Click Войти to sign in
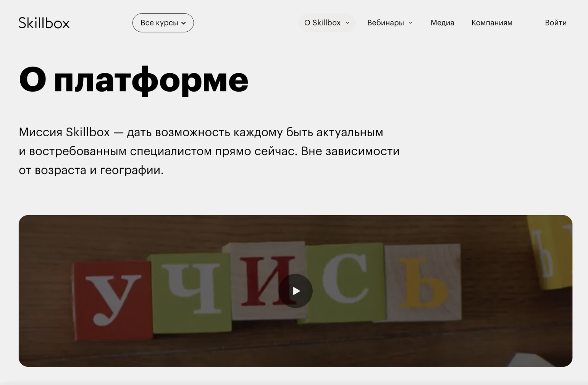Screen dimensions: 588x385 coord(556,23)
